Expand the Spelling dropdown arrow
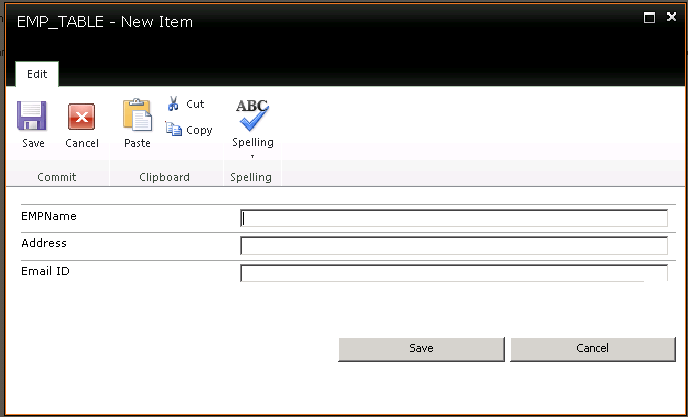This screenshot has width=688, height=417. [x=252, y=156]
